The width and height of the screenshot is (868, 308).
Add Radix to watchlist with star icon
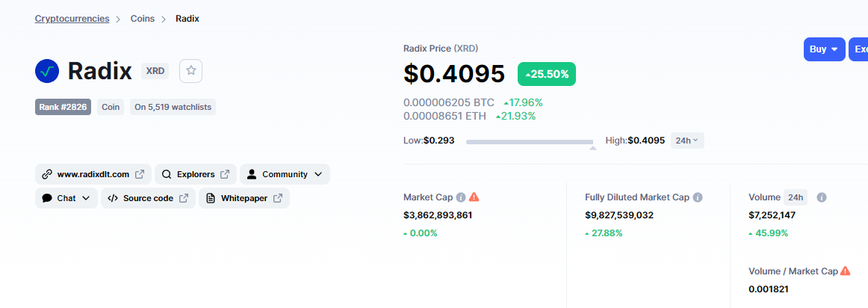[x=191, y=70]
